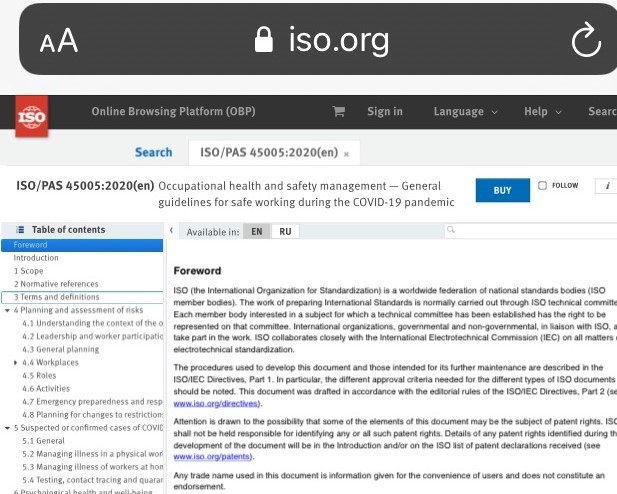
Task: Open the Language dropdown
Action: (x=464, y=112)
